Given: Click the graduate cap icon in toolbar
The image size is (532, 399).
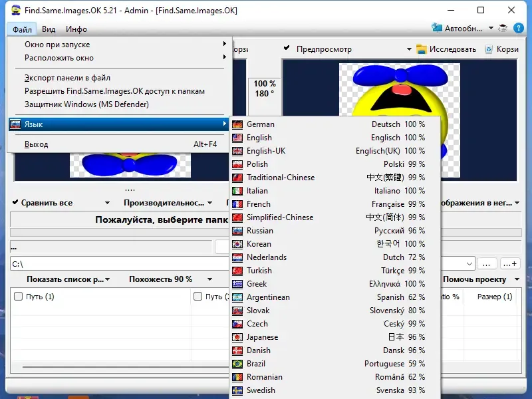Looking at the screenshot, I should pyautogui.click(x=503, y=28).
